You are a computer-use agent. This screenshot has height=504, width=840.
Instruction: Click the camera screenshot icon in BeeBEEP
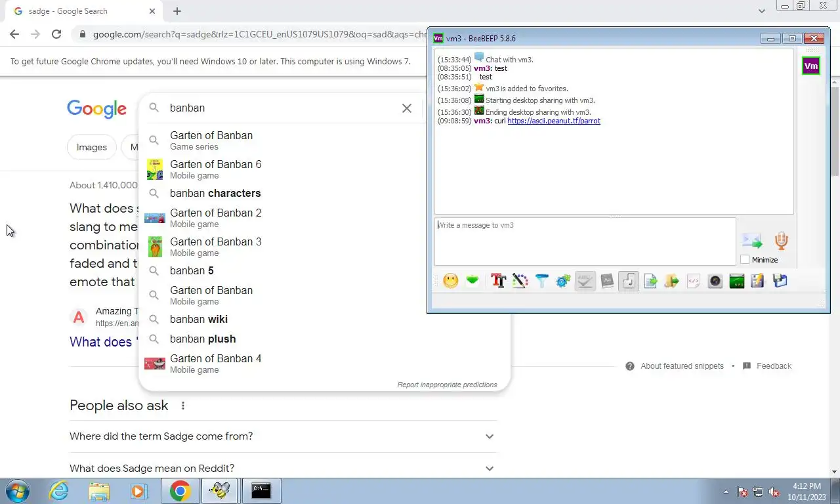[x=715, y=281]
